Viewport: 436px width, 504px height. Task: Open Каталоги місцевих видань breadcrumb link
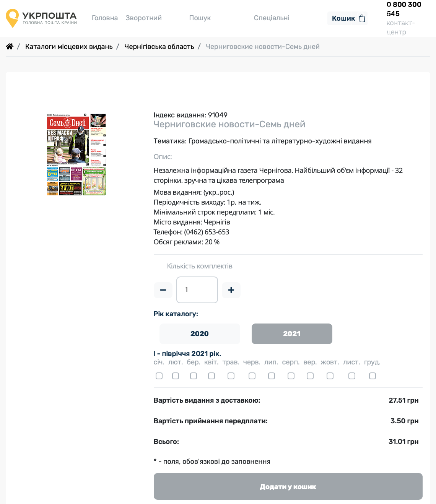(x=69, y=47)
